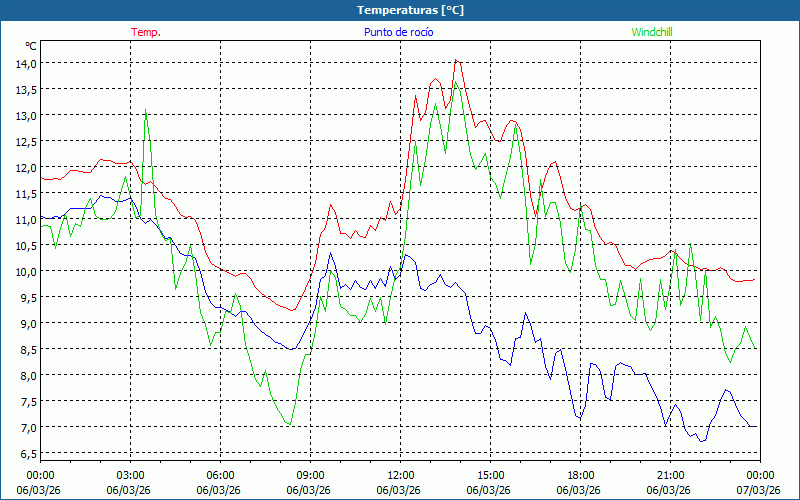
Task: Click the 6,5 y-axis value label
Action: (x=25, y=453)
